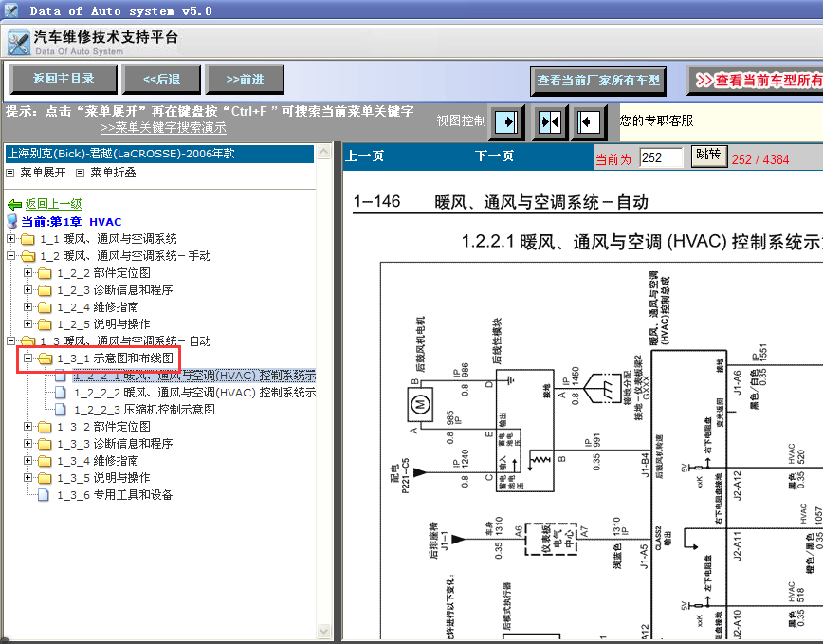Go to 上一页 previous page
The image size is (823, 644).
365,156
